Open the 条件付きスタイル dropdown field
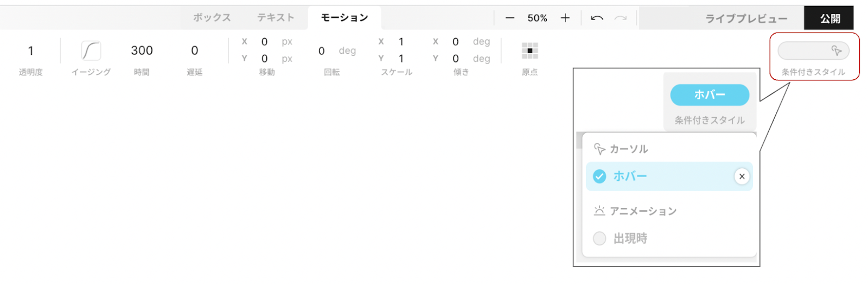The width and height of the screenshot is (868, 284). click(x=813, y=51)
